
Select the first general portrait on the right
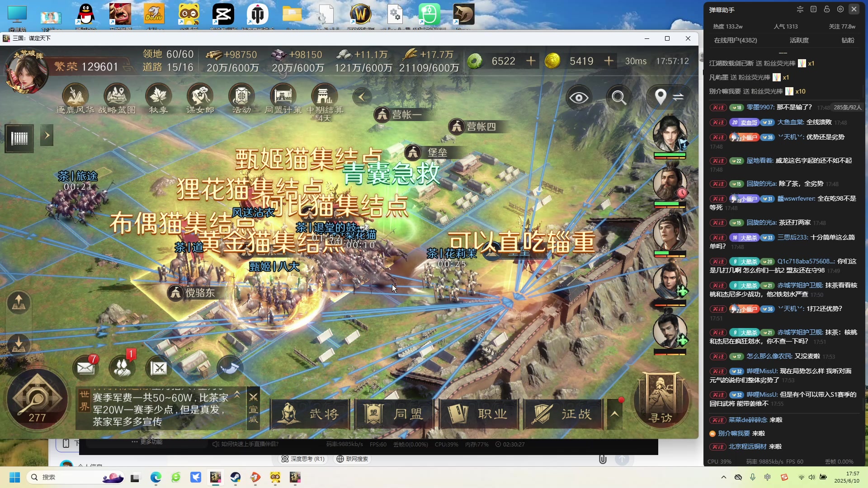(x=670, y=134)
